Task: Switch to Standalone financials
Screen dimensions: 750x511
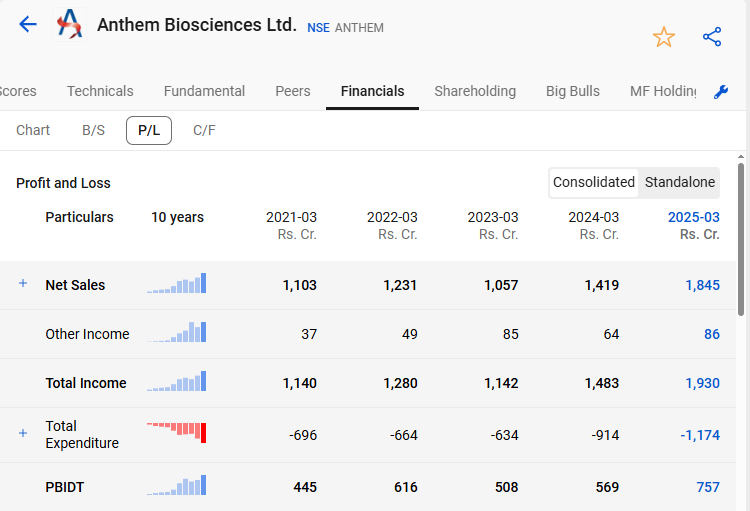Action: (680, 182)
